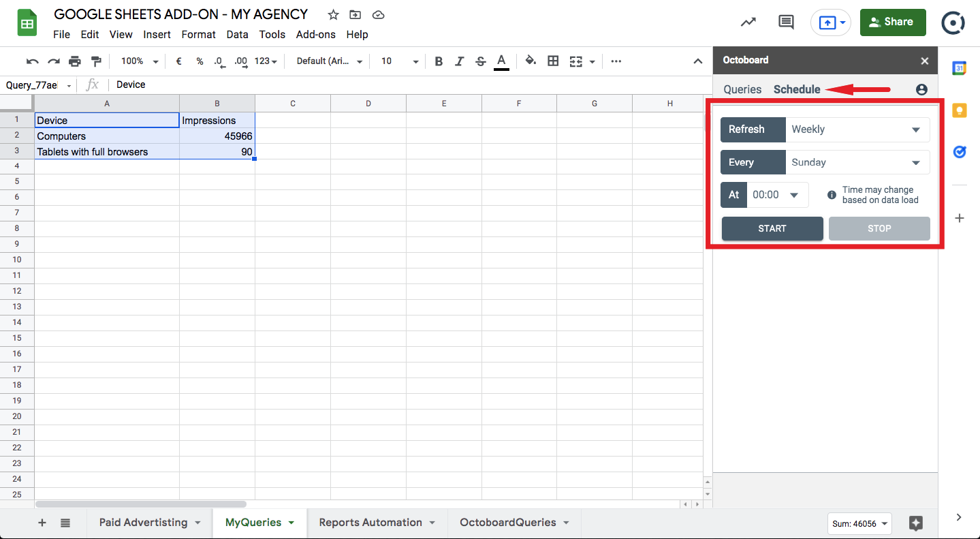
Task: Open the Format menu
Action: tap(198, 34)
